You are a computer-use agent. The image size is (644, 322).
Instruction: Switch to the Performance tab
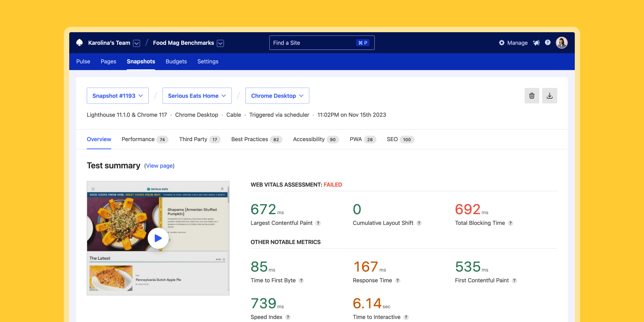coord(138,139)
